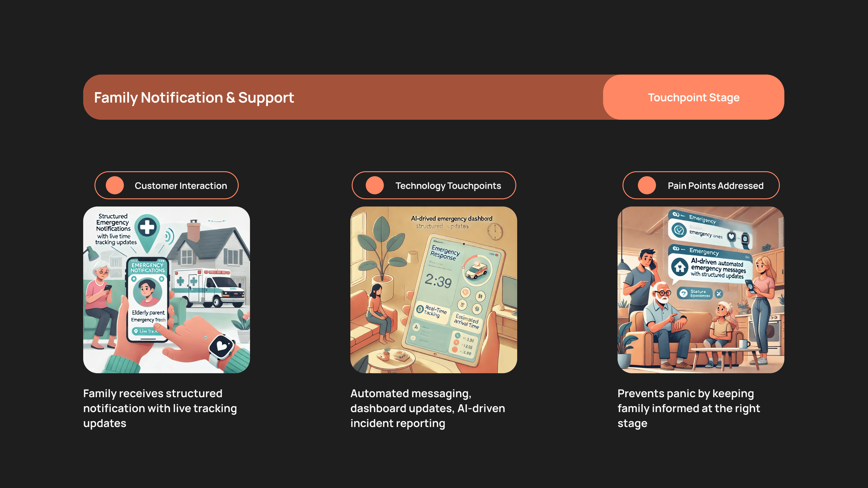Click orange dot beside Customer Interaction
This screenshot has height=488, width=868.
tap(115, 185)
